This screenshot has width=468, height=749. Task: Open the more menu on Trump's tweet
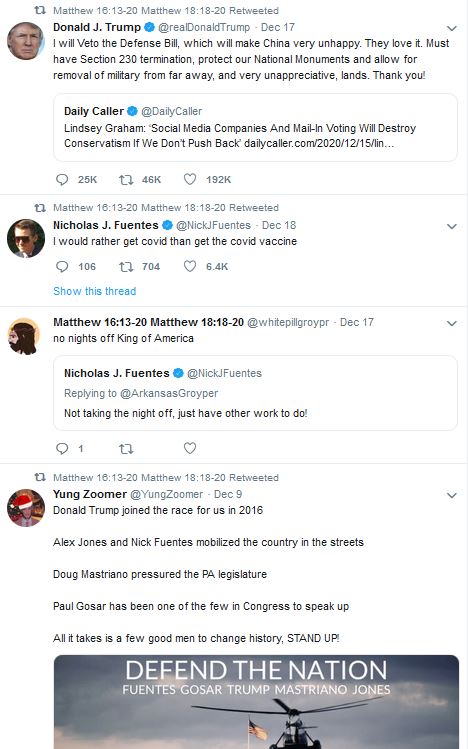click(452, 28)
